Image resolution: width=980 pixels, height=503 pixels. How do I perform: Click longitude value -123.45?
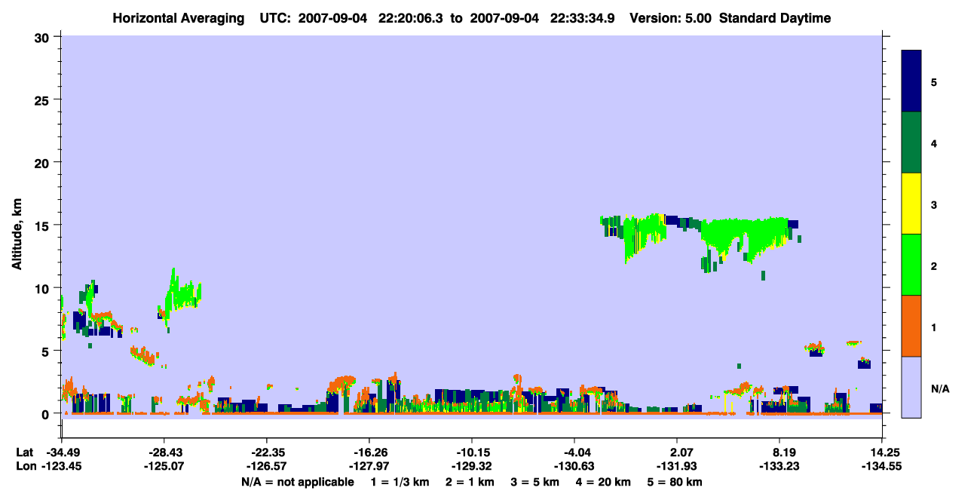point(62,466)
